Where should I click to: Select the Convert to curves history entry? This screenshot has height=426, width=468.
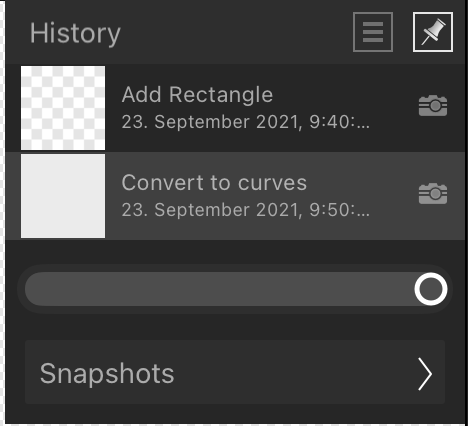pos(235,196)
